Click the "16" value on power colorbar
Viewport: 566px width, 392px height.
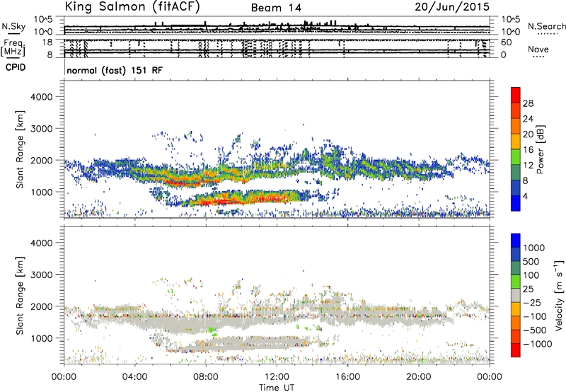pyautogui.click(x=528, y=150)
